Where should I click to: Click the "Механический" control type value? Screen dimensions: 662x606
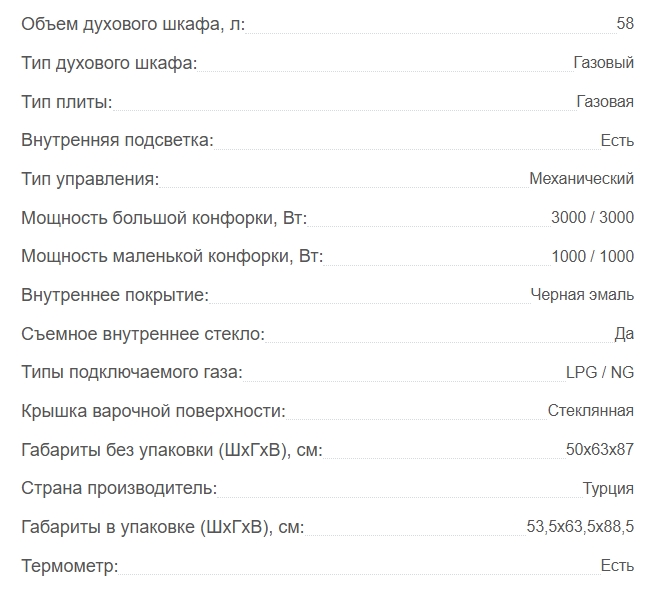(581, 179)
